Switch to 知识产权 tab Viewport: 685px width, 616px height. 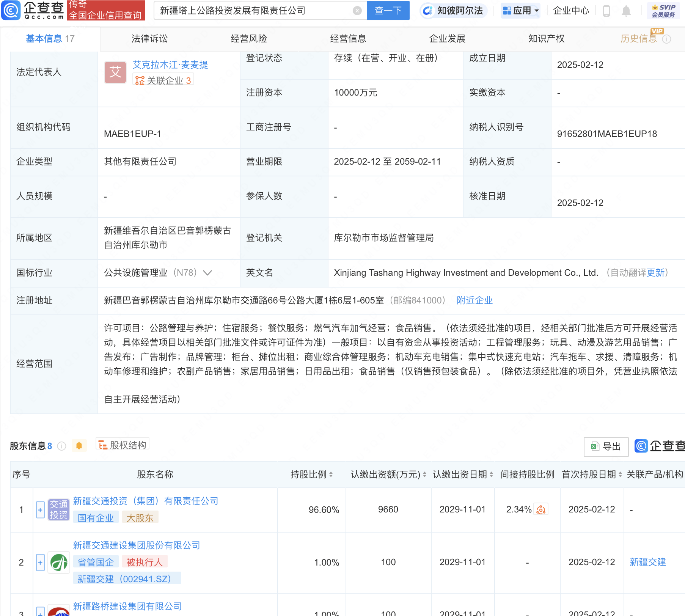tap(547, 39)
